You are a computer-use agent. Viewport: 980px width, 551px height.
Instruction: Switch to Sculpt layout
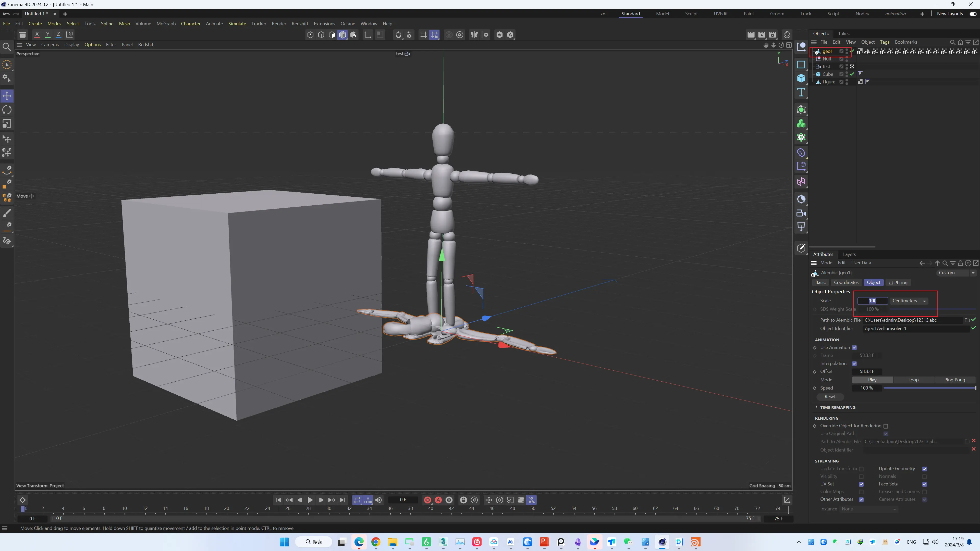tap(691, 14)
